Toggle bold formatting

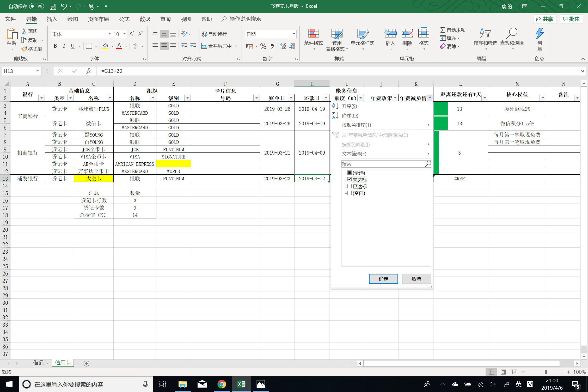[x=55, y=46]
